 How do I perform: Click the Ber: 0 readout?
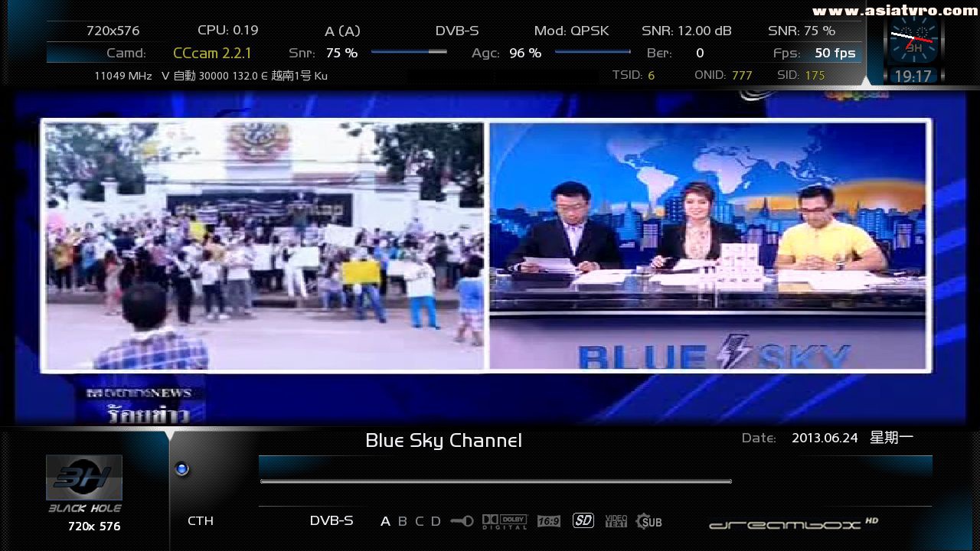coord(675,54)
